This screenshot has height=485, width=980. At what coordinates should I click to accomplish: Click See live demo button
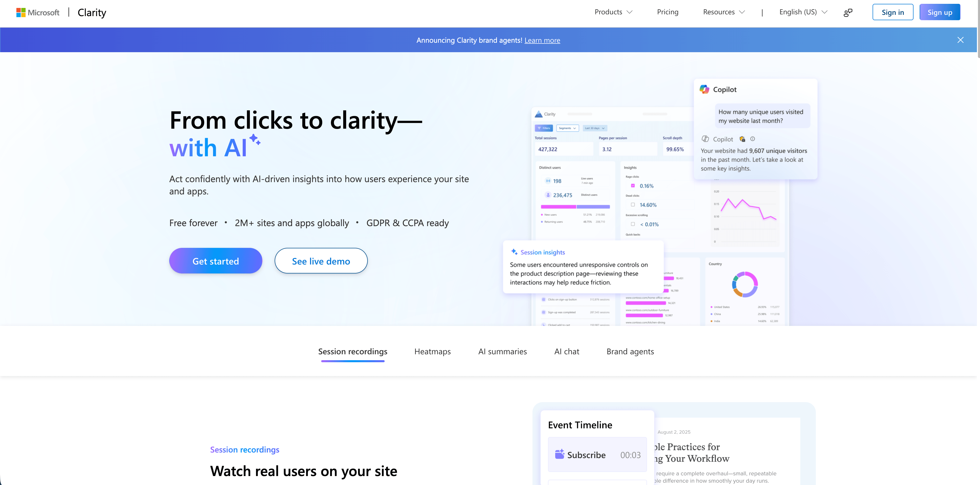tap(321, 261)
